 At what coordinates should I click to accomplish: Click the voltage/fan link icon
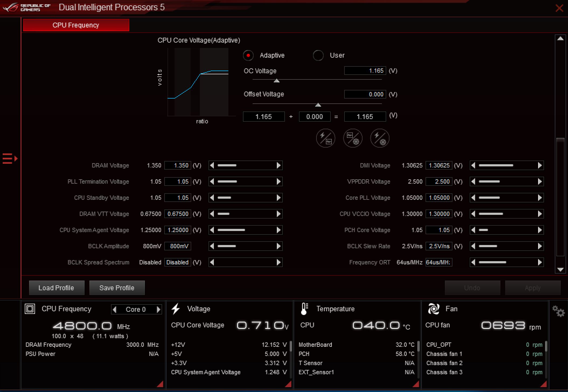pyautogui.click(x=380, y=138)
